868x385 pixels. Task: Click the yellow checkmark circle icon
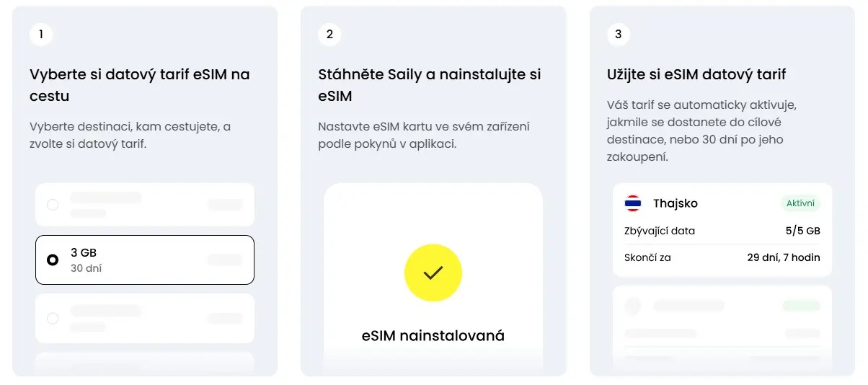pos(433,273)
